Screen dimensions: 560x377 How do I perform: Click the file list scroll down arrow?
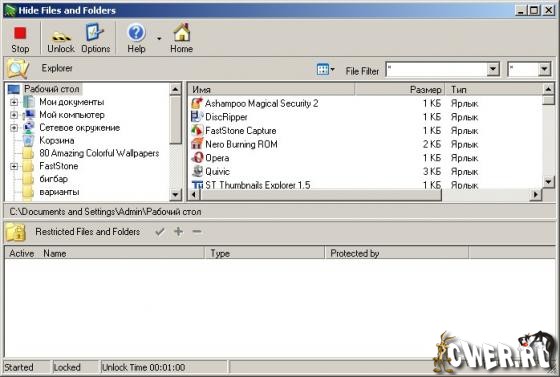point(548,182)
